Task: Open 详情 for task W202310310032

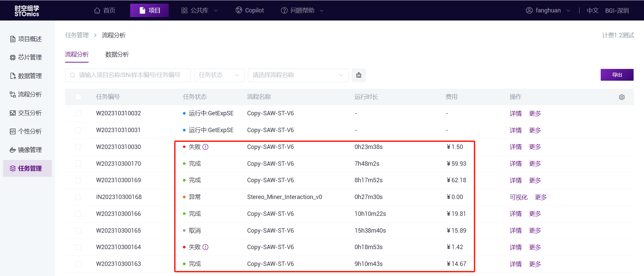Action: click(x=515, y=114)
